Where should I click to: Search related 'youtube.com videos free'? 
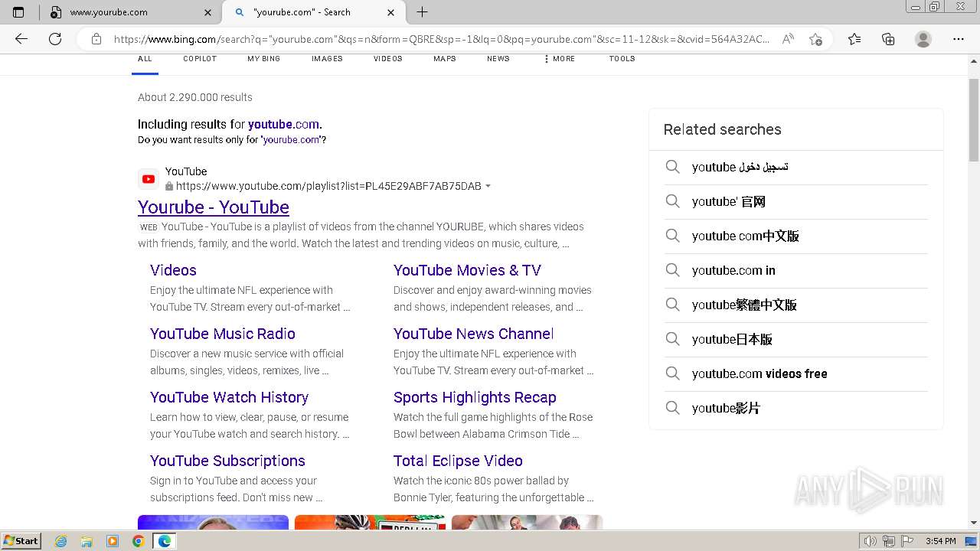click(x=796, y=373)
